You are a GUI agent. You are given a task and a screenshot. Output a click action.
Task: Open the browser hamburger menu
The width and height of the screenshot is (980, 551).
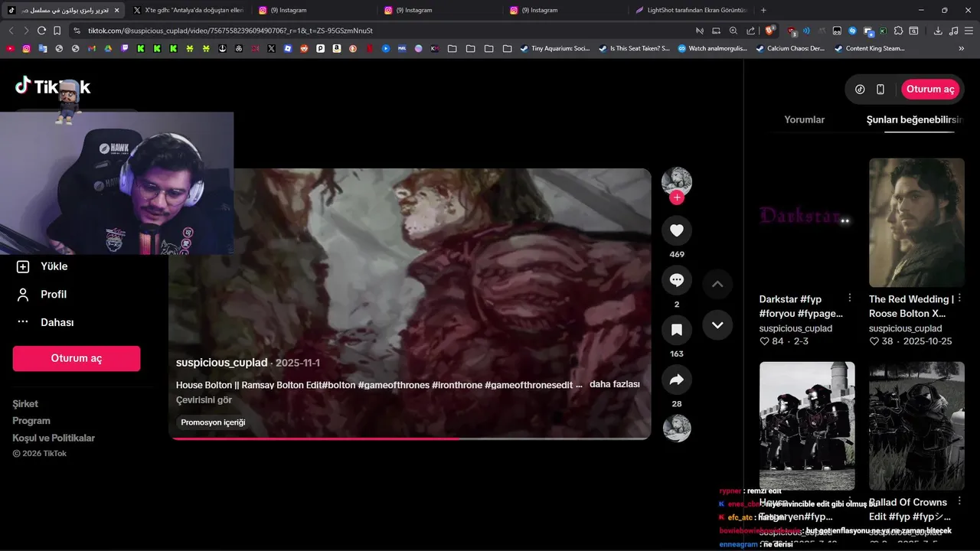(969, 31)
